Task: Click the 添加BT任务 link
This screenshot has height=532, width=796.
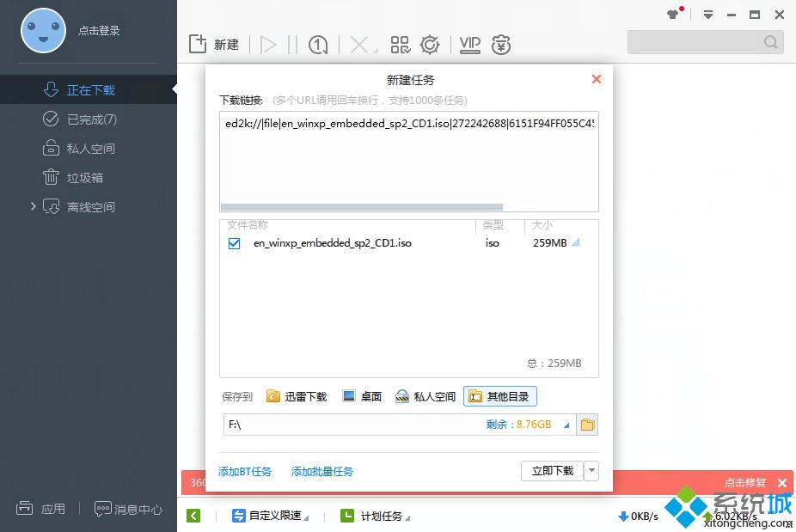Action: pos(245,472)
